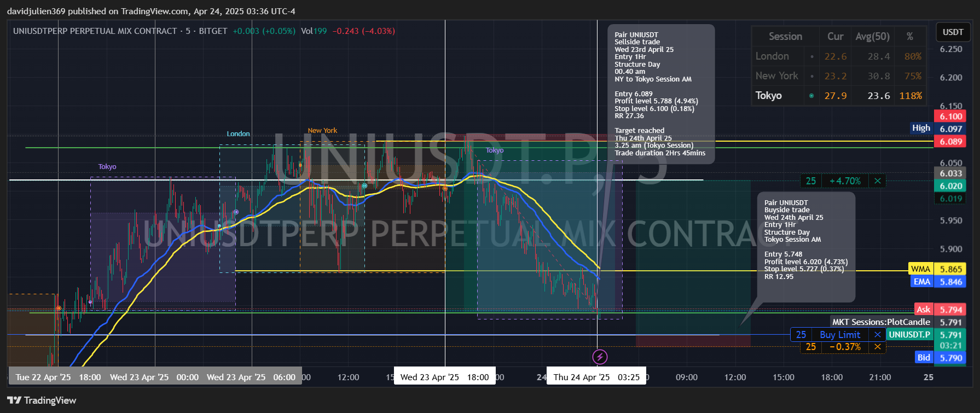Click the 21:00 time axis label
Screen dimensions: 980x413
point(880,377)
